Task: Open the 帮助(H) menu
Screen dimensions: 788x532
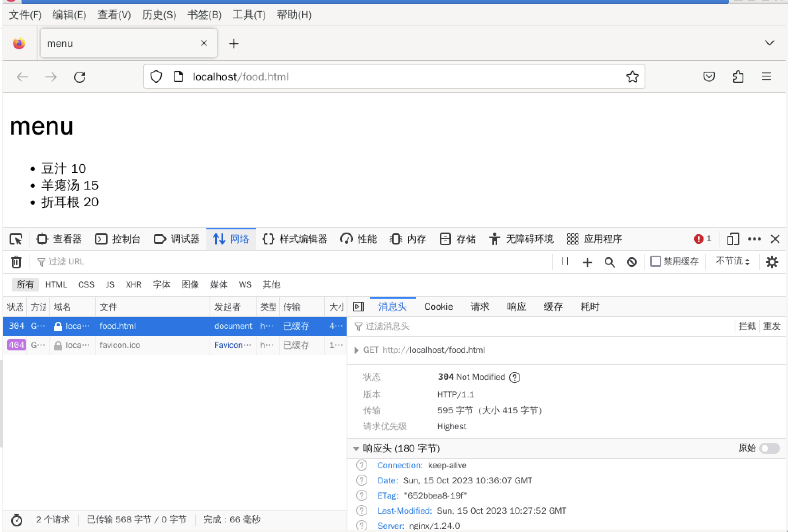Action: [x=294, y=15]
